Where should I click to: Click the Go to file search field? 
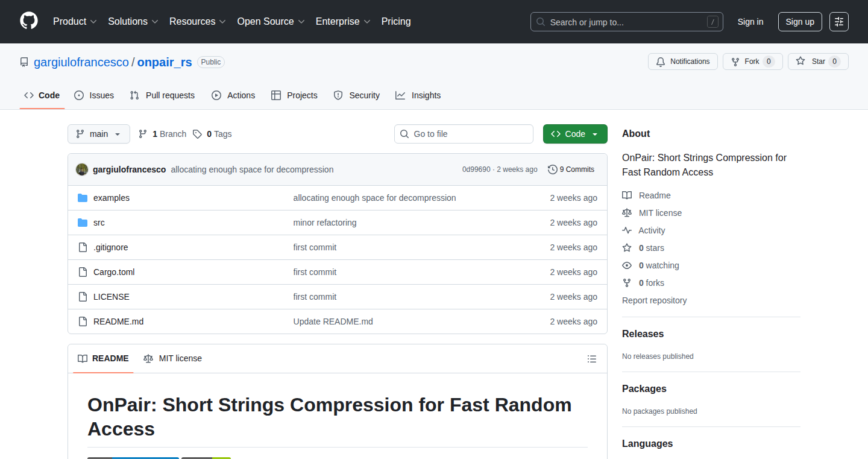464,134
